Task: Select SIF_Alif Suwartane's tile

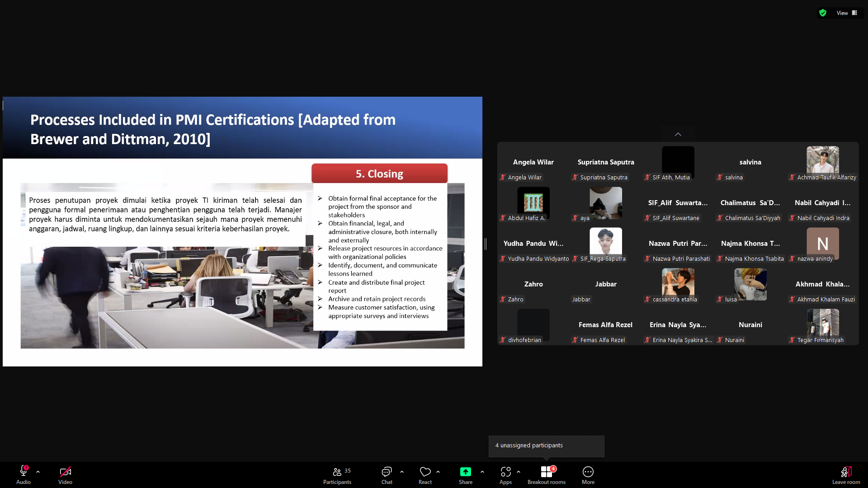Action: [678, 203]
